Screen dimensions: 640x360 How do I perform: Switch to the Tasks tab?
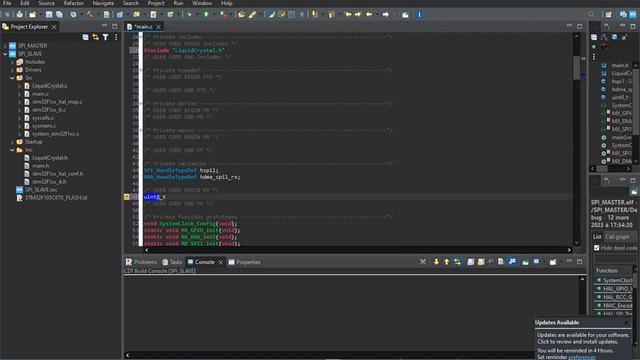172,262
